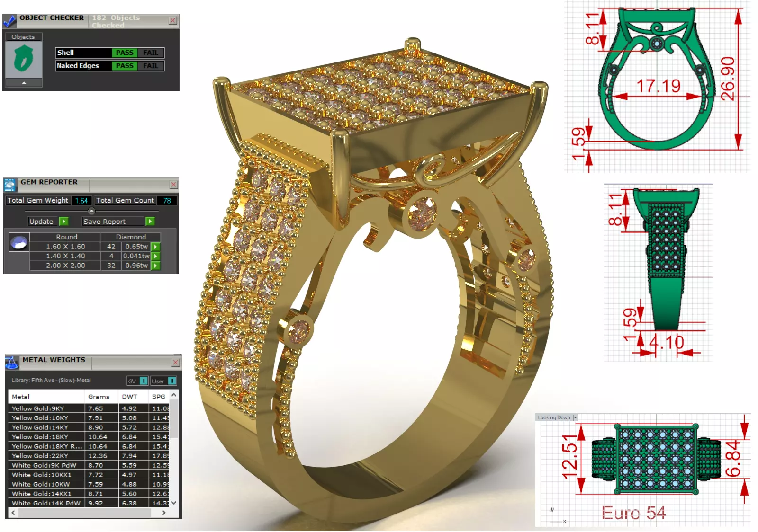Click the green arrow next to Save Report
Viewport: 758px width, 532px height.
pos(150,221)
